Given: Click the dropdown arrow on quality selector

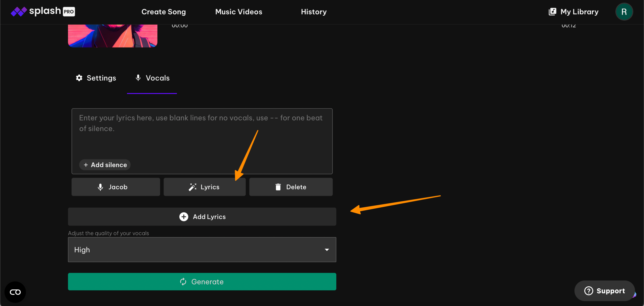Looking at the screenshot, I should coord(327,250).
